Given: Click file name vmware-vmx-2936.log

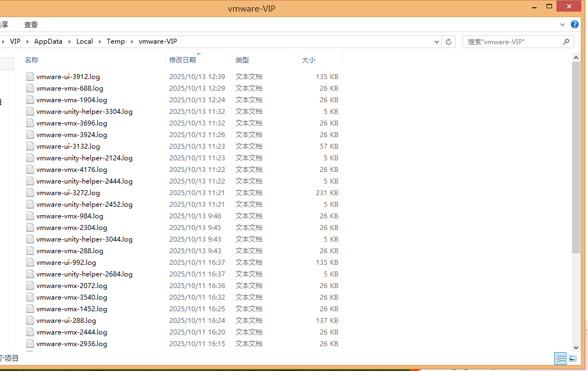Looking at the screenshot, I should pyautogui.click(x=71, y=344).
